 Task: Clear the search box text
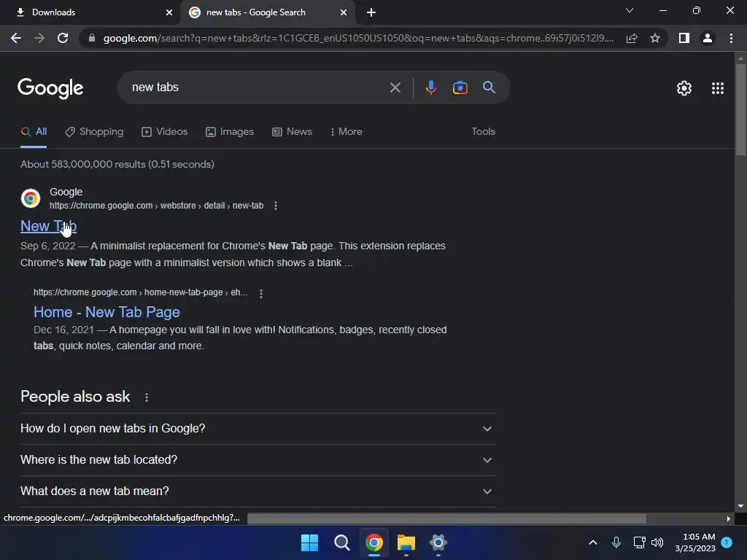coord(395,87)
